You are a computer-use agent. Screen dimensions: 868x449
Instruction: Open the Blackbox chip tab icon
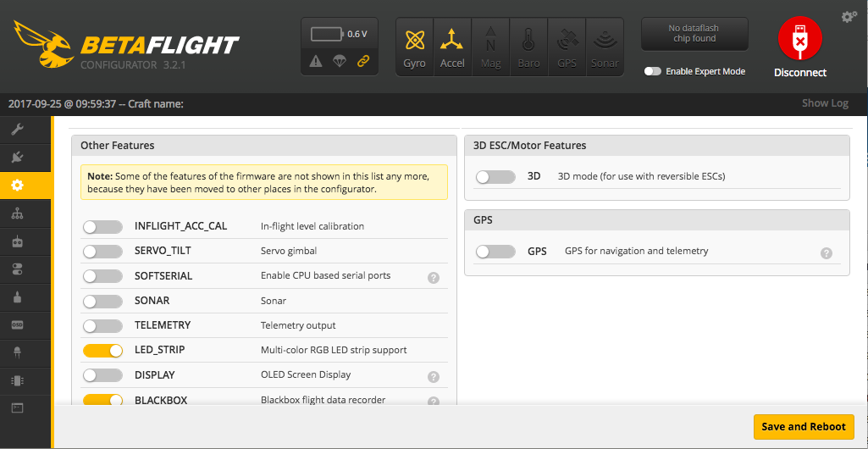17,381
